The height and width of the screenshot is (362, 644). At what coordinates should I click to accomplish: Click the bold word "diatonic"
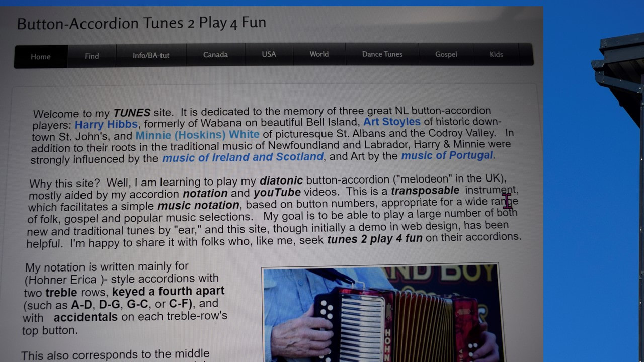[281, 180]
